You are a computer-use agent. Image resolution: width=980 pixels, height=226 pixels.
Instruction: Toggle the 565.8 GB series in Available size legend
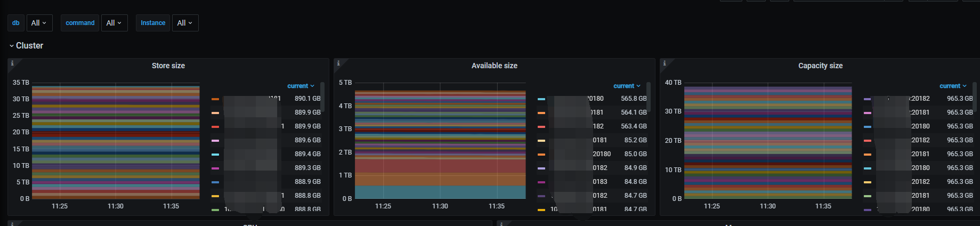click(592, 99)
